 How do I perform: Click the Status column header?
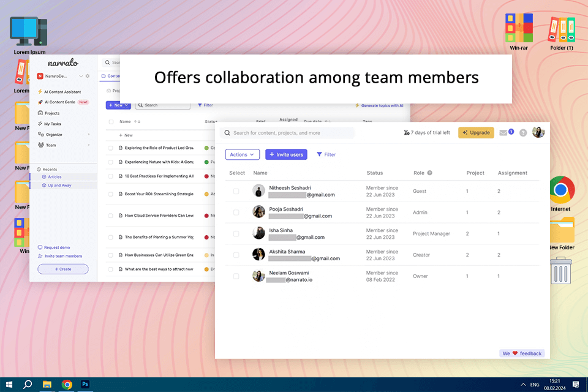pyautogui.click(x=375, y=173)
